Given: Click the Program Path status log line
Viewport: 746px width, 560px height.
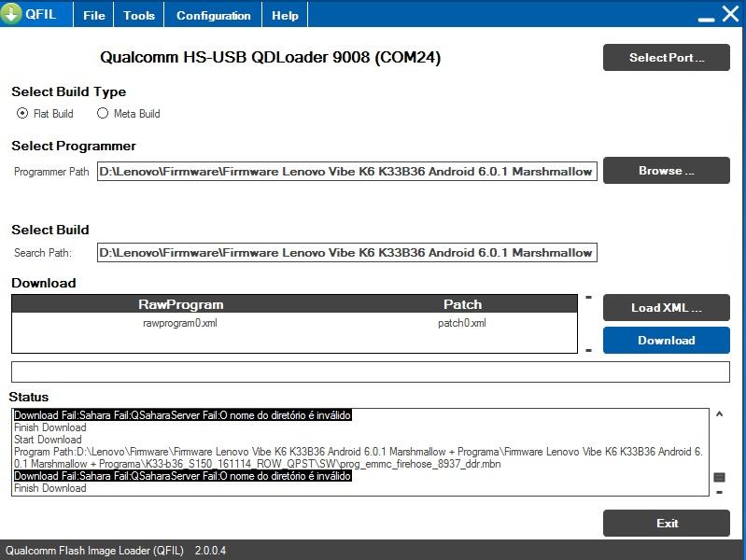Looking at the screenshot, I should tap(359, 457).
